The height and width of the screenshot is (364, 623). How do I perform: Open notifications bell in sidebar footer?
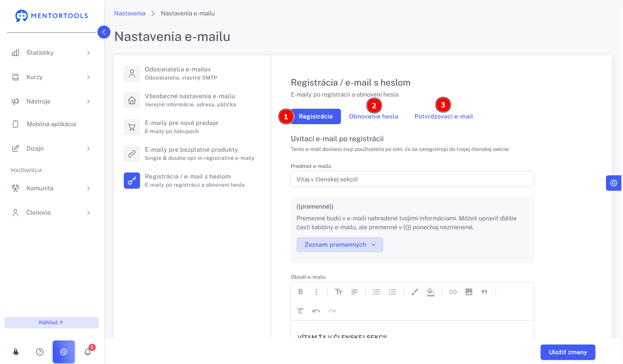88,352
